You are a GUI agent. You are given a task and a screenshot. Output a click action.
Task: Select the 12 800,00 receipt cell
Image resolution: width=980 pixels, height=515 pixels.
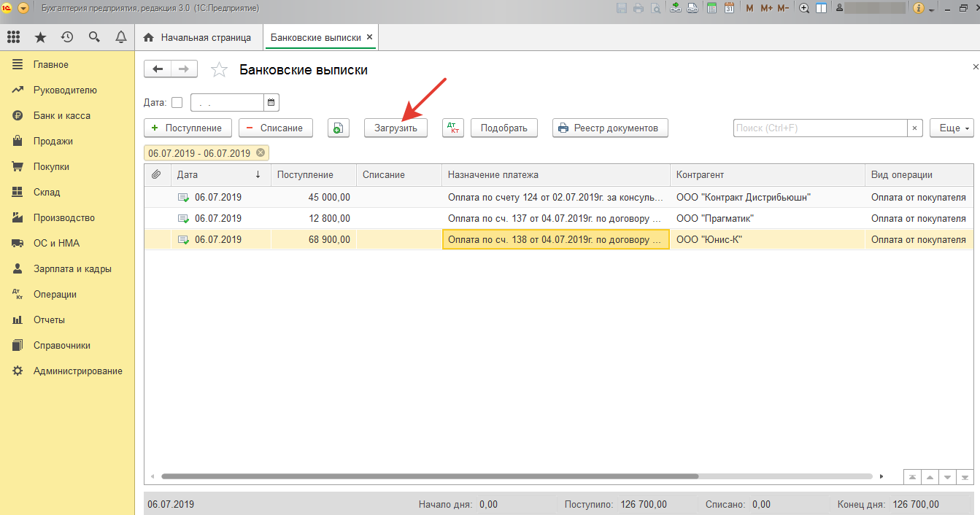click(x=314, y=219)
